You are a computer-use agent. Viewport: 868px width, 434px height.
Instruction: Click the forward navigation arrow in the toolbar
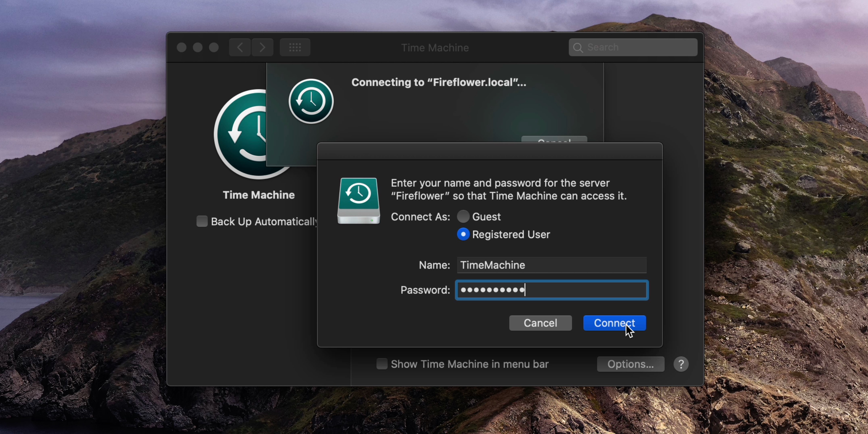pyautogui.click(x=262, y=47)
